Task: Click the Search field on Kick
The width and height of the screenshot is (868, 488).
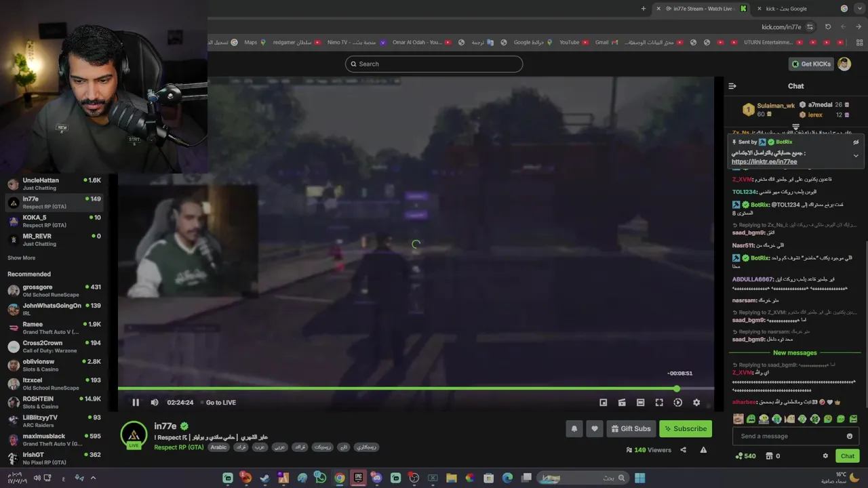Action: pyautogui.click(x=434, y=64)
